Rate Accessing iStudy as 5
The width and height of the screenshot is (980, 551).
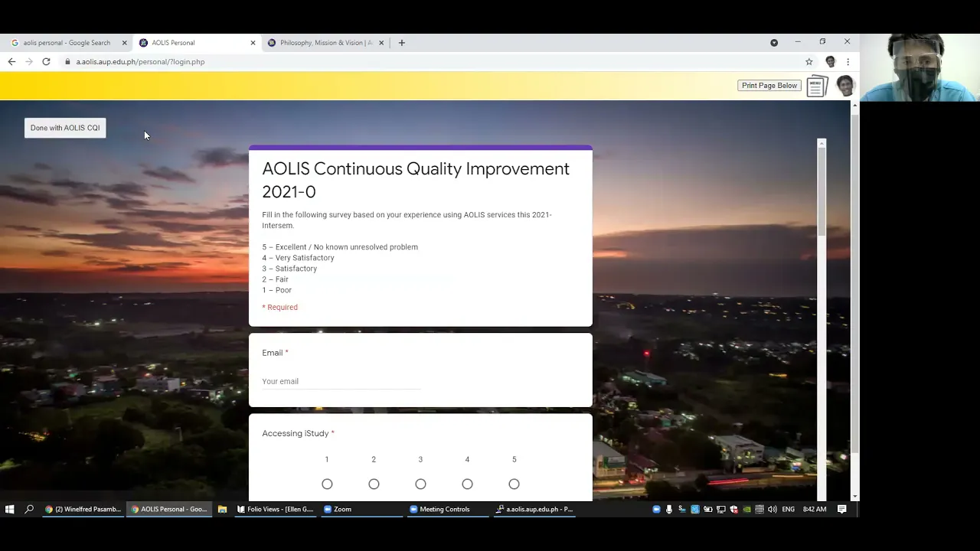click(x=514, y=484)
